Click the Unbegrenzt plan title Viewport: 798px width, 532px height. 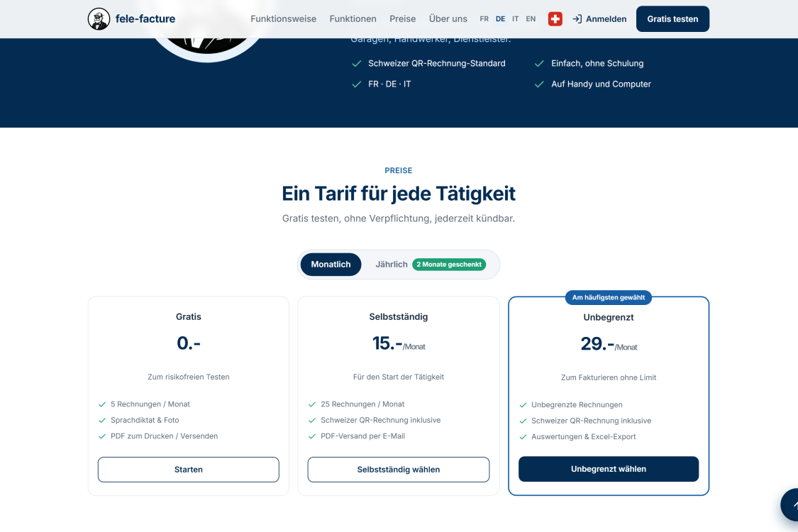[608, 317]
